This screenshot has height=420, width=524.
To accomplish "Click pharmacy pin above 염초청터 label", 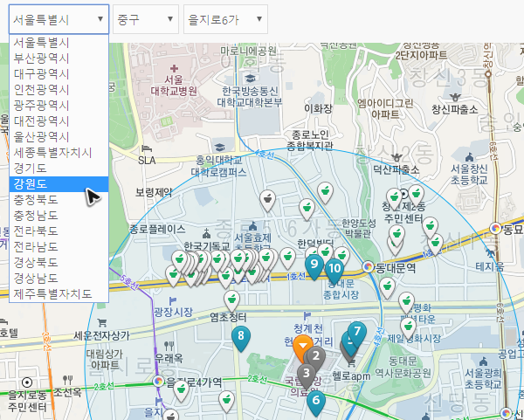I will tap(231, 300).
